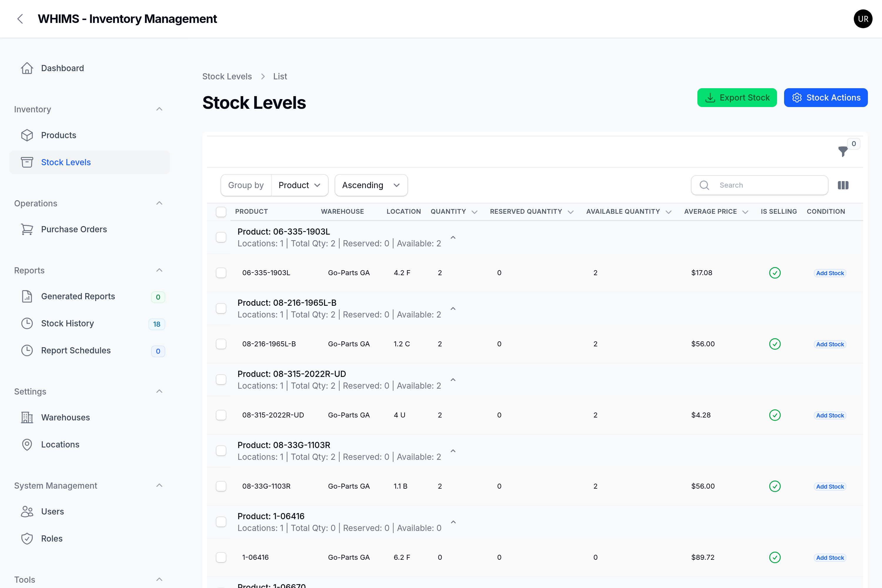This screenshot has width=882, height=588.
Task: Sort by Available Quantity column header
Action: pos(629,212)
